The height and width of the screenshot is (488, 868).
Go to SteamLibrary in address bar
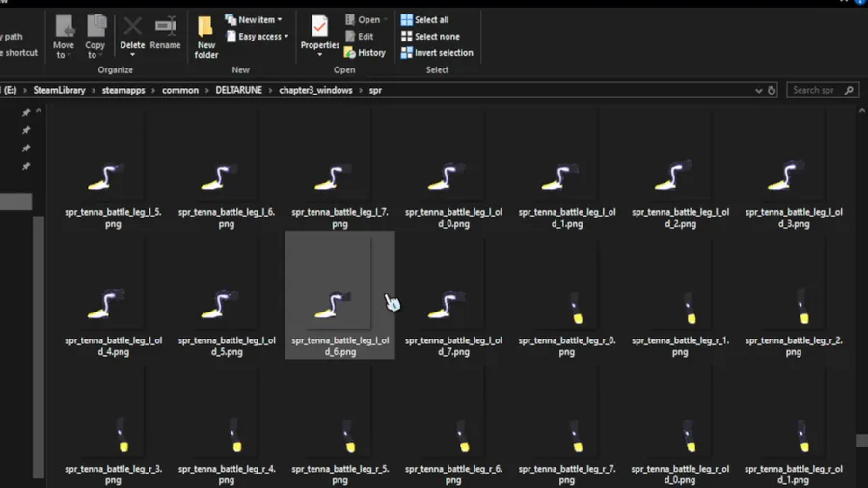point(59,91)
